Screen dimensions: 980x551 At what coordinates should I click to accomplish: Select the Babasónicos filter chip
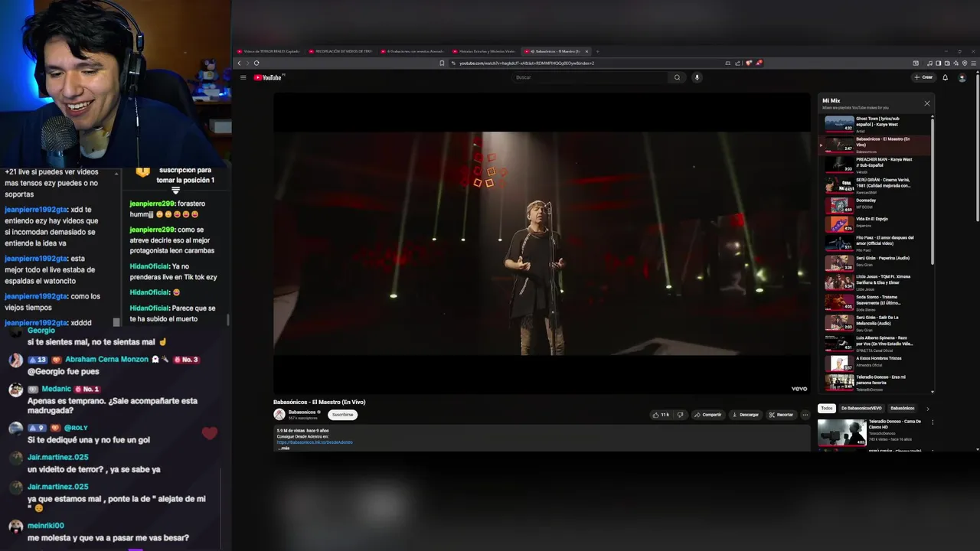(902, 409)
